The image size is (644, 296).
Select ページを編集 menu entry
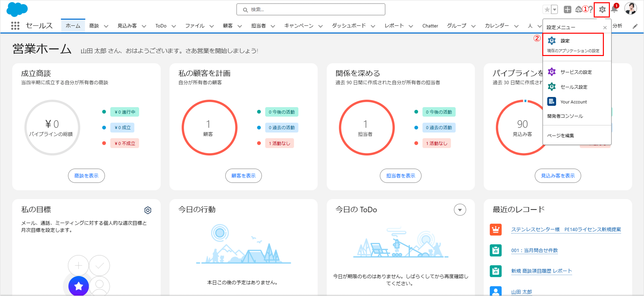560,135
